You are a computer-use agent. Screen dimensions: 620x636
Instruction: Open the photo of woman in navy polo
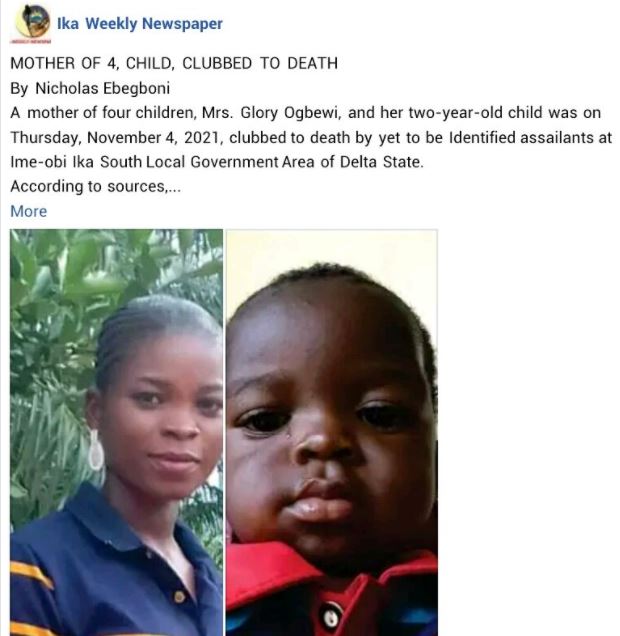[116, 432]
